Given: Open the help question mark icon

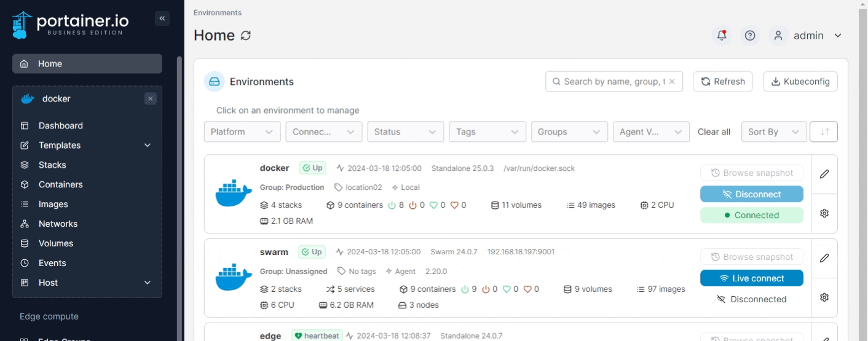Looking at the screenshot, I should tap(749, 36).
